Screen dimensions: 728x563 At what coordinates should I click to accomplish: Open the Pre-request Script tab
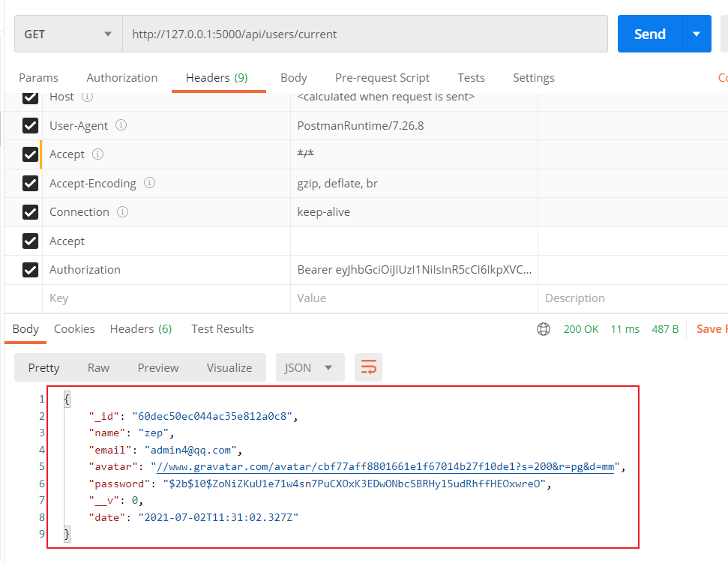click(382, 77)
